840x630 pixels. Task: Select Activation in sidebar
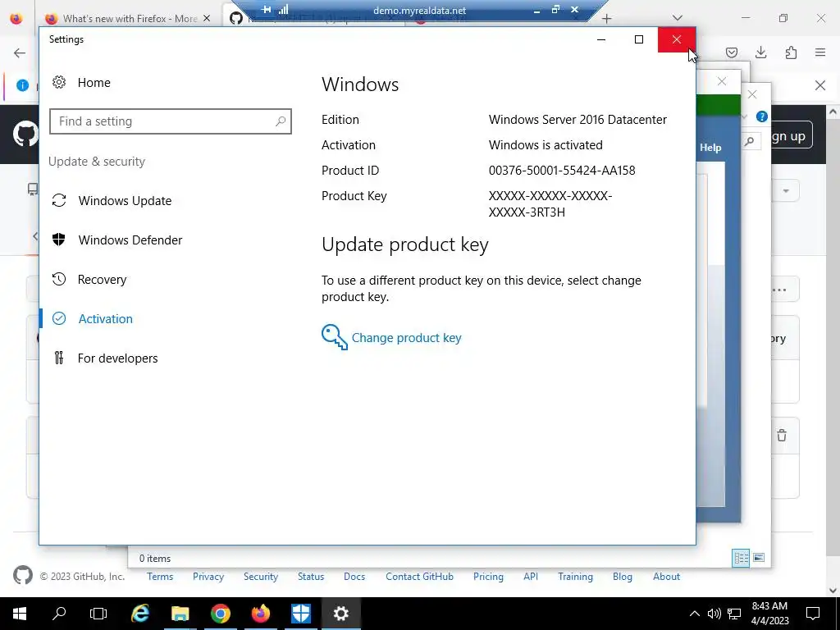(x=106, y=319)
